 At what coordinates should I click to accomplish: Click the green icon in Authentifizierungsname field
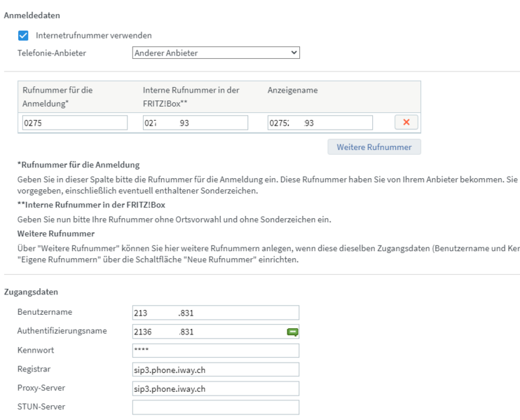coord(292,332)
